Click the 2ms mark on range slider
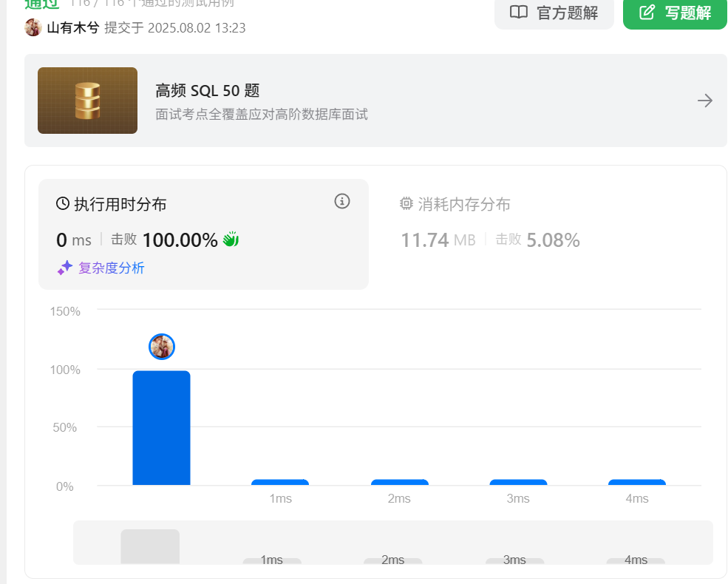The width and height of the screenshot is (728, 584). coord(392,560)
